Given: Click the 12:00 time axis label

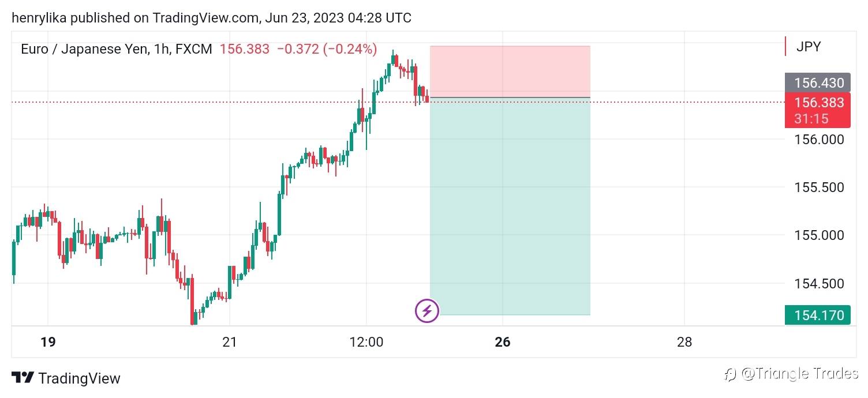Looking at the screenshot, I should point(366,342).
